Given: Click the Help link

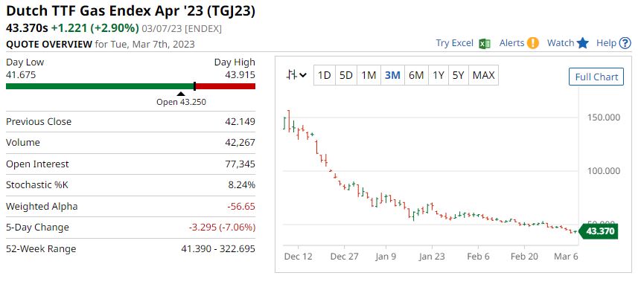Looking at the screenshot, I should point(606,43).
